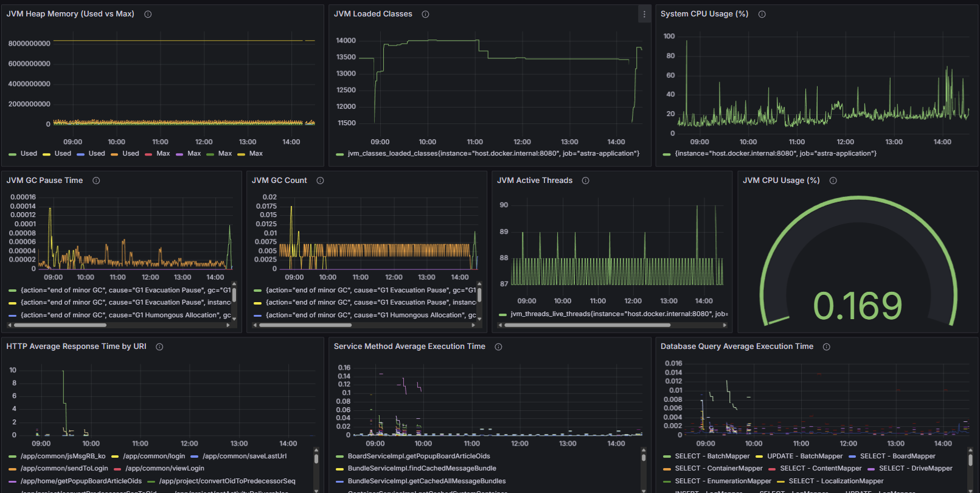Click Service Method Average Execution Time info icon
980x493 pixels.
coord(498,346)
